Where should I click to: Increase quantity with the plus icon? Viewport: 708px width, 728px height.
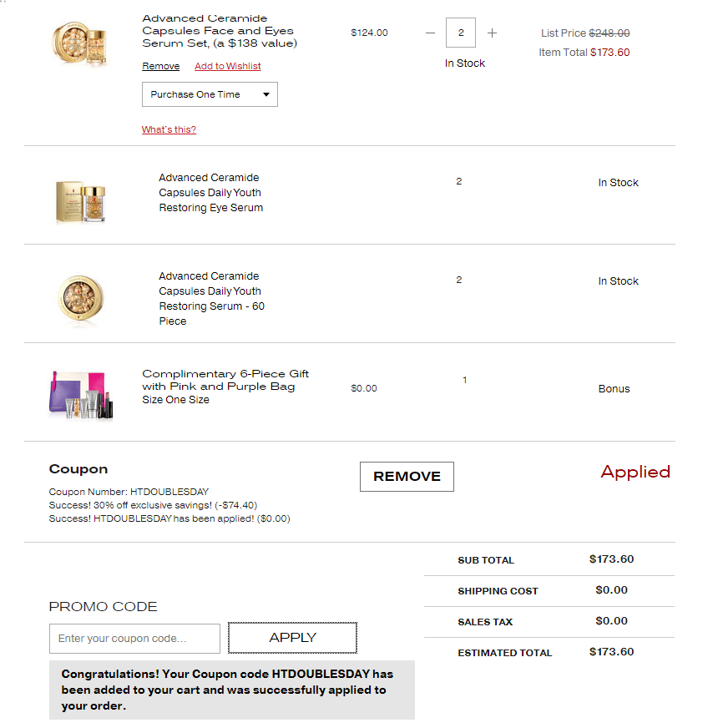492,33
